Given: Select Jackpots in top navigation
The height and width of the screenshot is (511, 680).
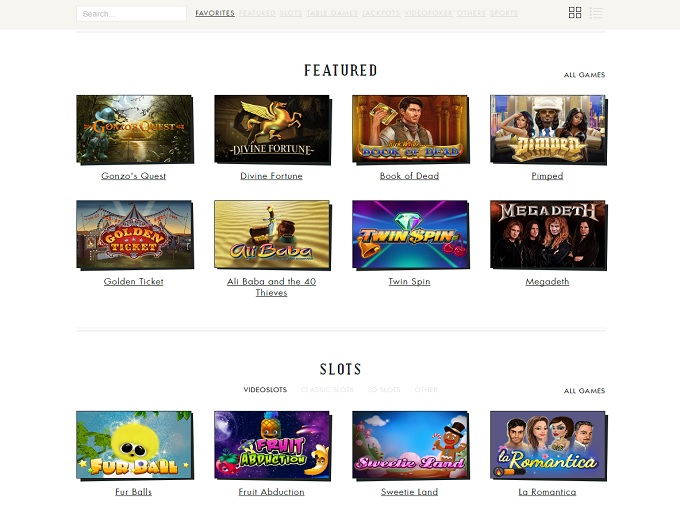Looking at the screenshot, I should coord(381,13).
